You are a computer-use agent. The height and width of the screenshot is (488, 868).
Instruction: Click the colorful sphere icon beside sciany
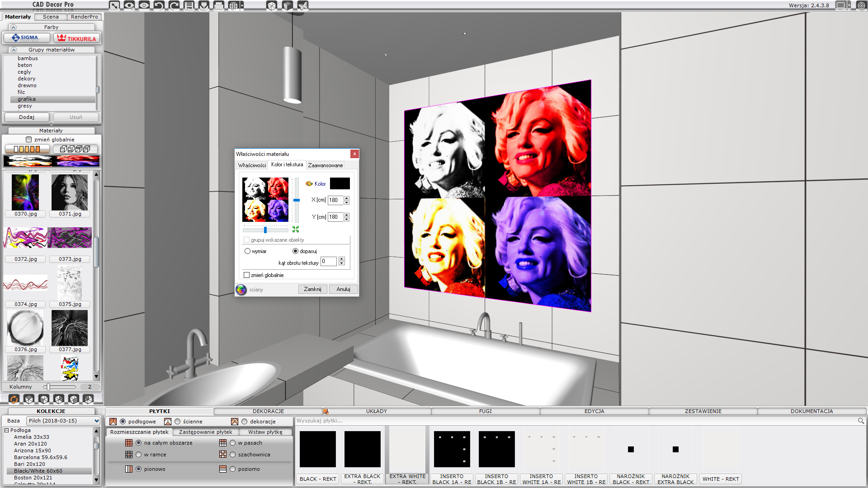point(241,290)
